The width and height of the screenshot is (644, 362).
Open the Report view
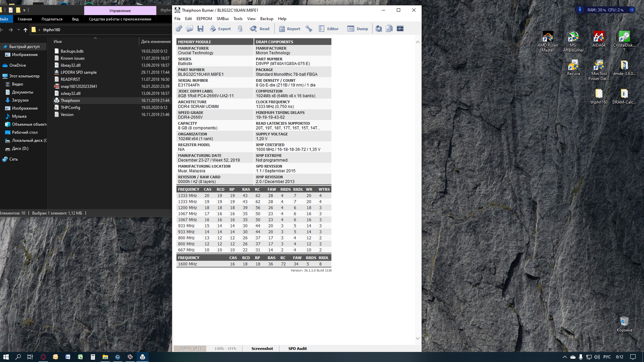pos(290,29)
